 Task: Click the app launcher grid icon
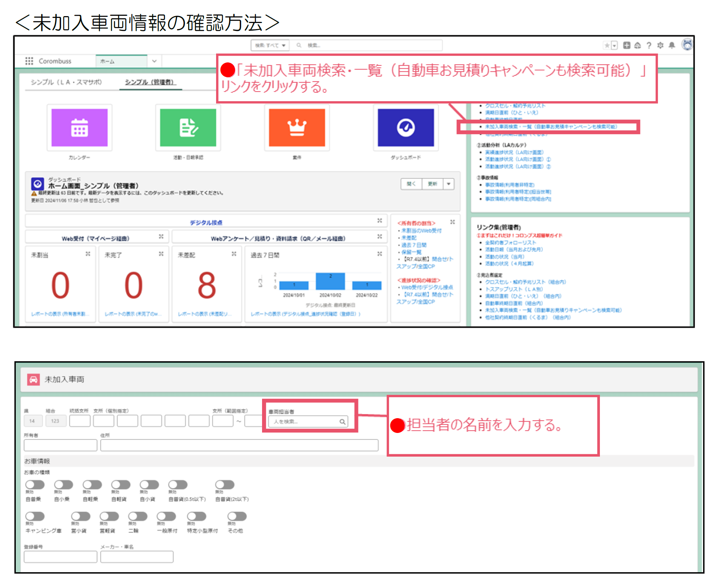29,61
